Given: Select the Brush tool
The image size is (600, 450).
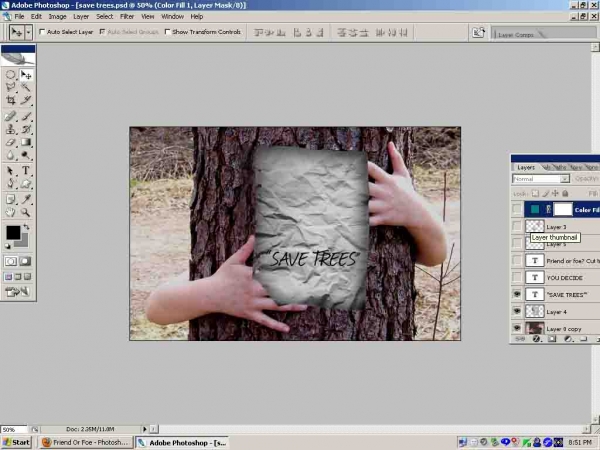Looking at the screenshot, I should point(26,116).
